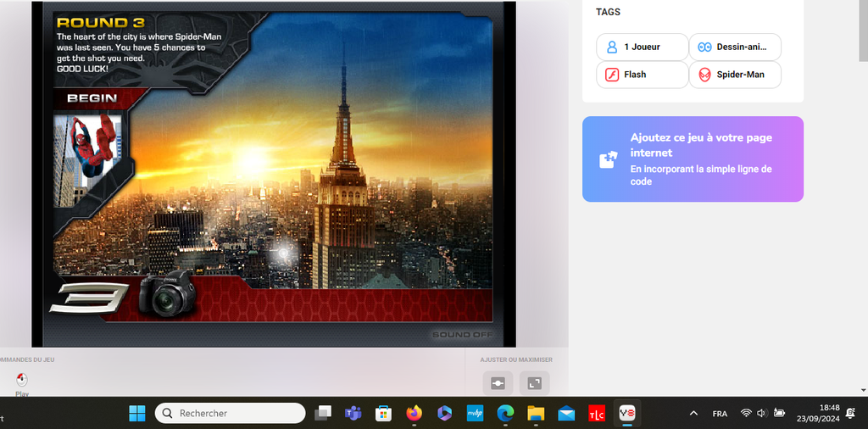
Task: Click the ROUND 3 heading text
Action: 101,23
